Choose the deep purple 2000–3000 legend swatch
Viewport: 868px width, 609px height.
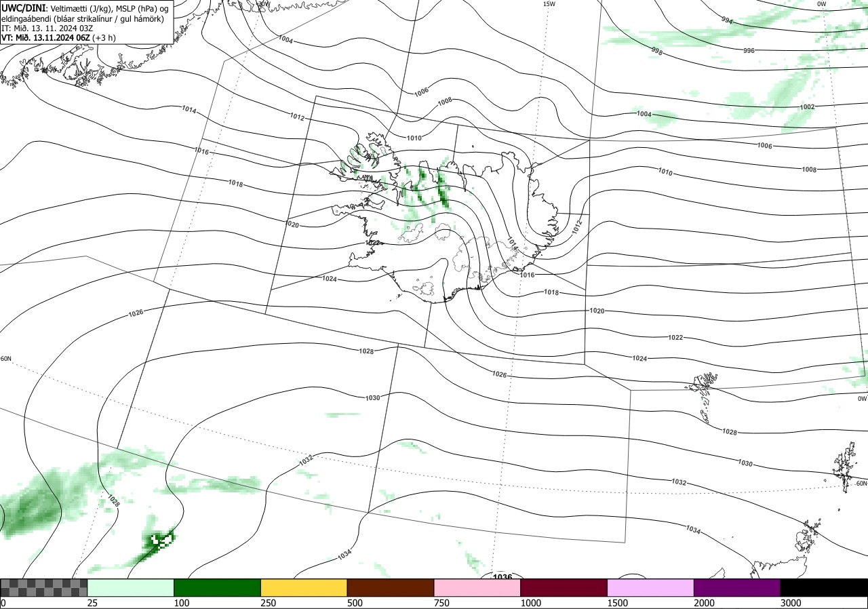(737, 587)
